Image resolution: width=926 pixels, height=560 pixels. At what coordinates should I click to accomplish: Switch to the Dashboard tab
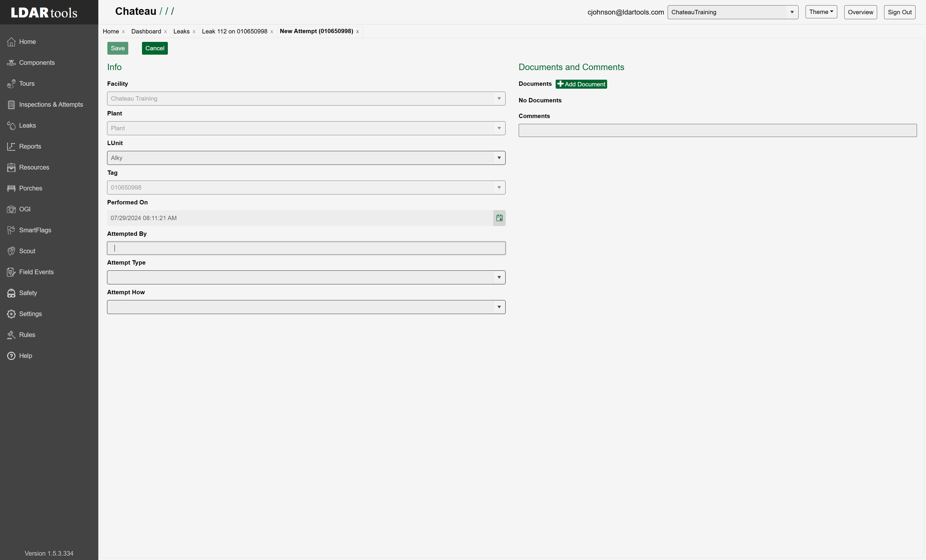(x=146, y=32)
